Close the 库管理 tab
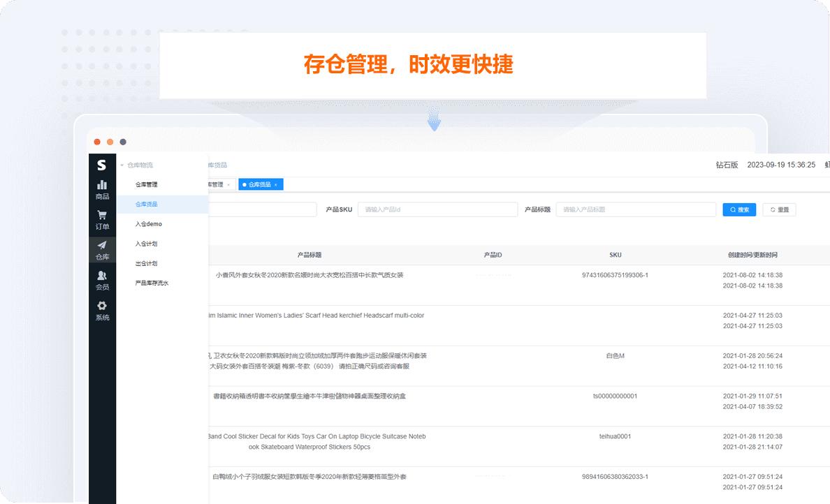830x504 pixels. click(228, 184)
